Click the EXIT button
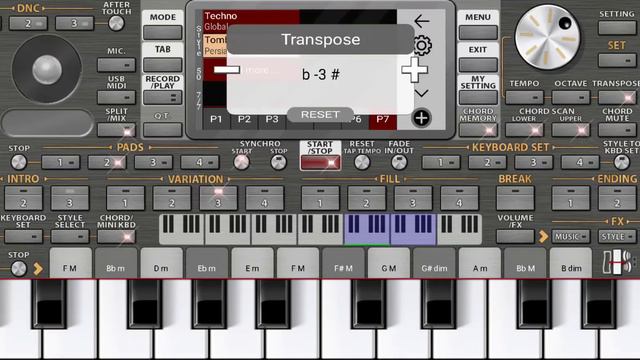The height and width of the screenshot is (360, 640). click(478, 65)
